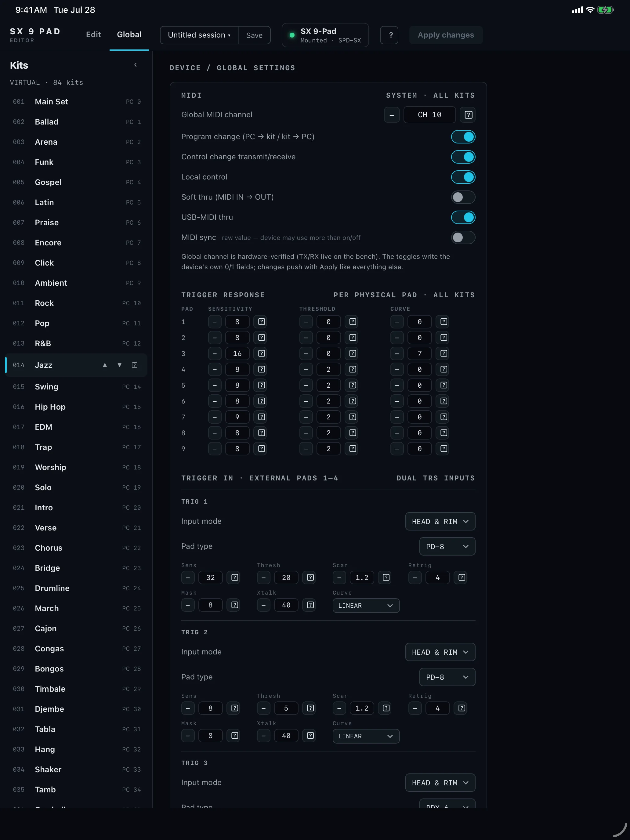Edit TRIG 1 Sens value 32

210,577
